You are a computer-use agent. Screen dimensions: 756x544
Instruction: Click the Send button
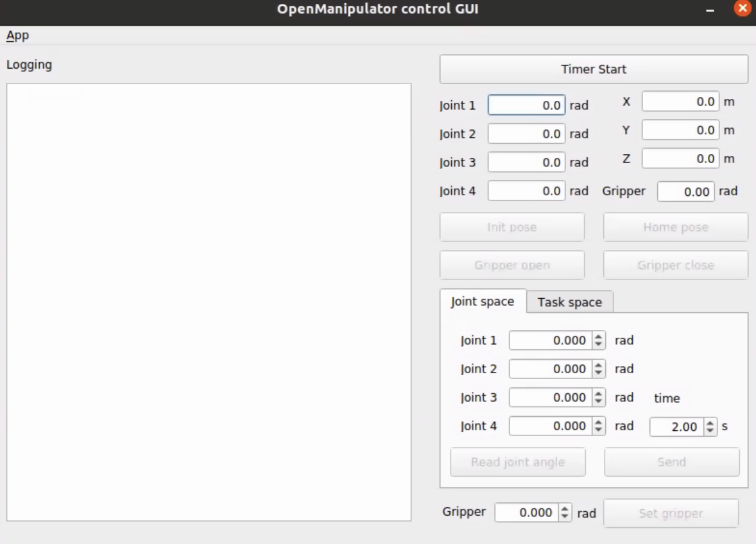(671, 462)
